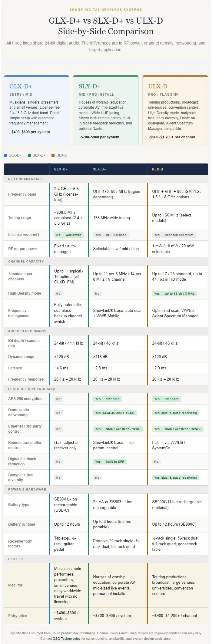The height and width of the screenshot is (644, 212).
Task: Click the blue GLX-D+ legend swatch
Action: click(x=5, y=155)
